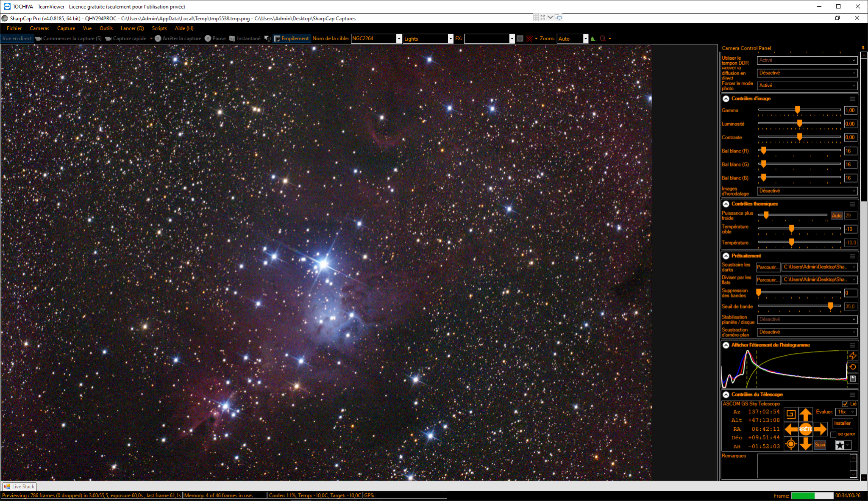Open the Évaluer 16x rate dropdown
Screen dimensions: 868x501
click(x=846, y=412)
